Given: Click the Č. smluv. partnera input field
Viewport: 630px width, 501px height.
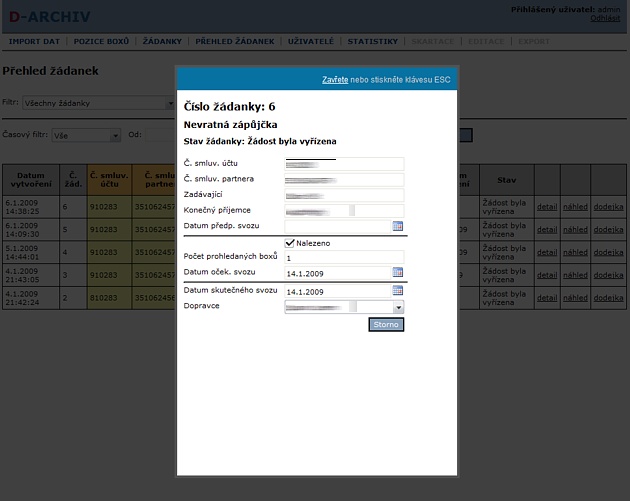Looking at the screenshot, I should click(x=344, y=180).
